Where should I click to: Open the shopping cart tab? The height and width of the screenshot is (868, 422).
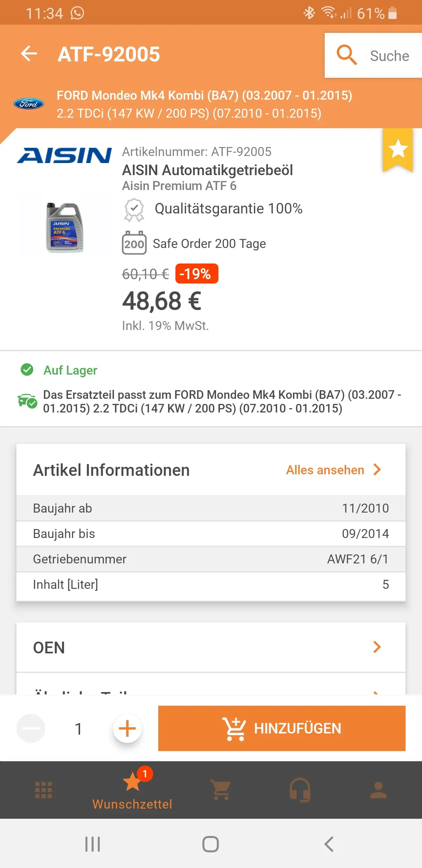pyautogui.click(x=221, y=790)
